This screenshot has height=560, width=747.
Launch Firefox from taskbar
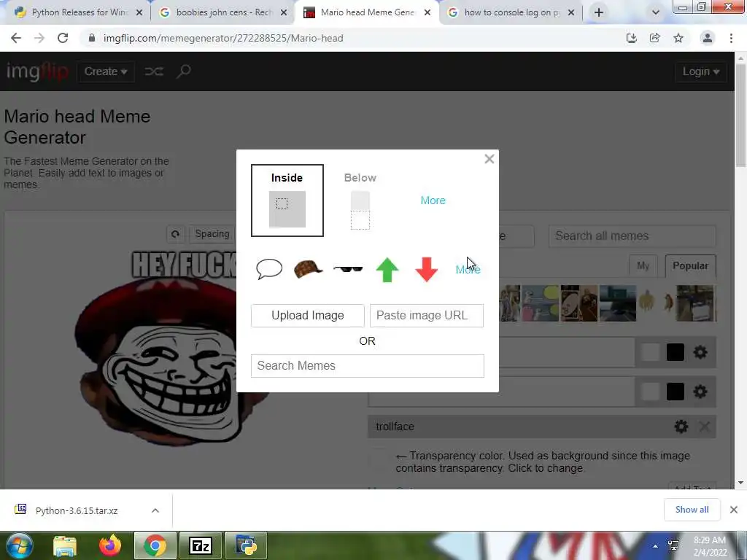[x=110, y=545]
